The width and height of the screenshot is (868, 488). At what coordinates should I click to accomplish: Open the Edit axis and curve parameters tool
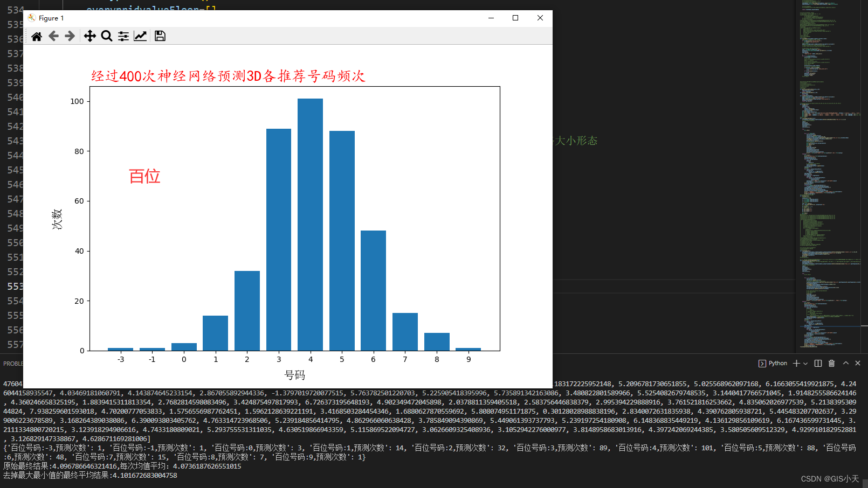[x=140, y=36]
